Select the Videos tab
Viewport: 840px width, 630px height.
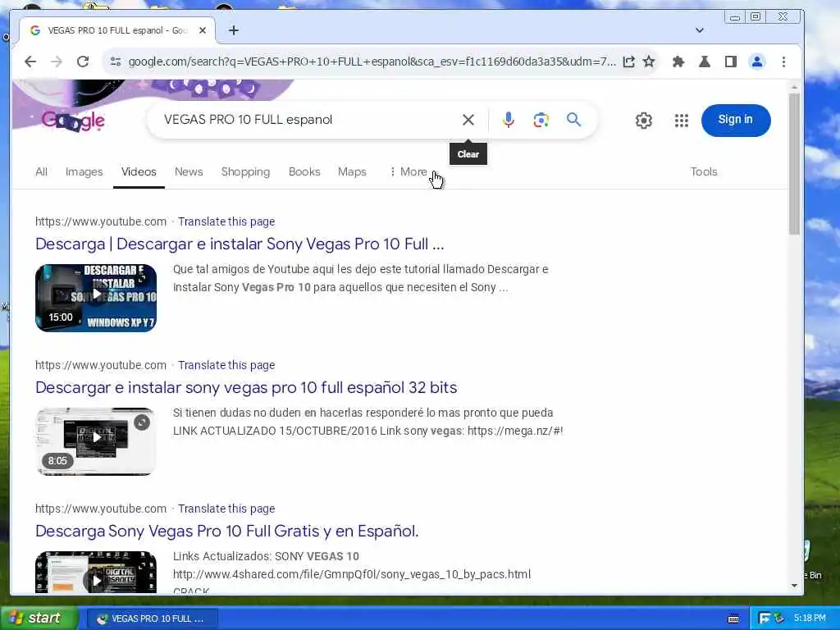[x=139, y=172]
